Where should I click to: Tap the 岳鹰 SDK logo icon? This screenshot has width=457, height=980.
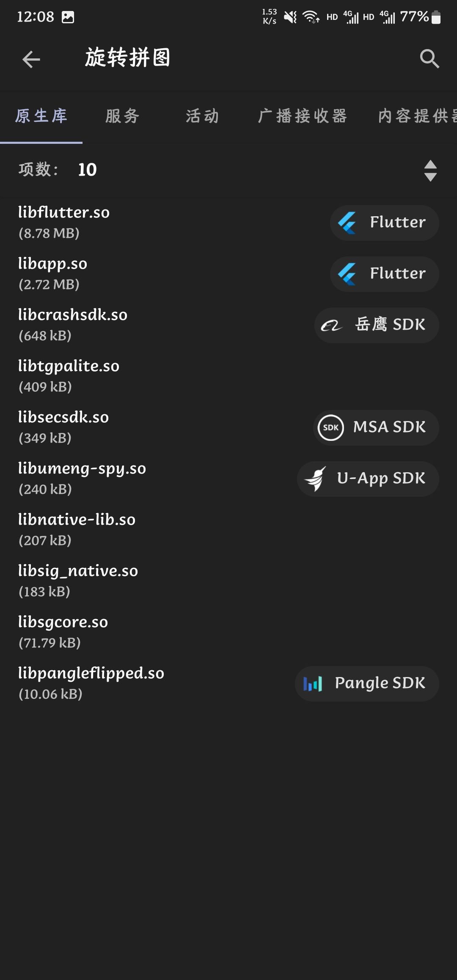[331, 325]
